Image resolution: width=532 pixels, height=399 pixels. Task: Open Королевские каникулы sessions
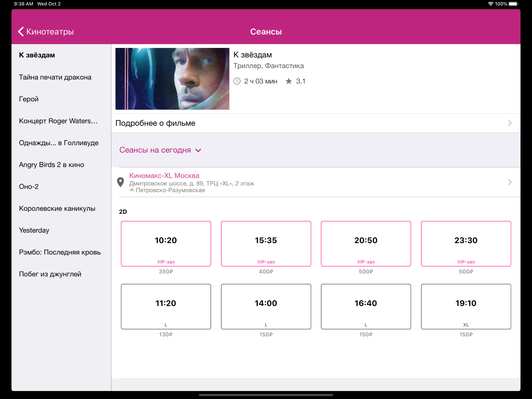(61, 208)
